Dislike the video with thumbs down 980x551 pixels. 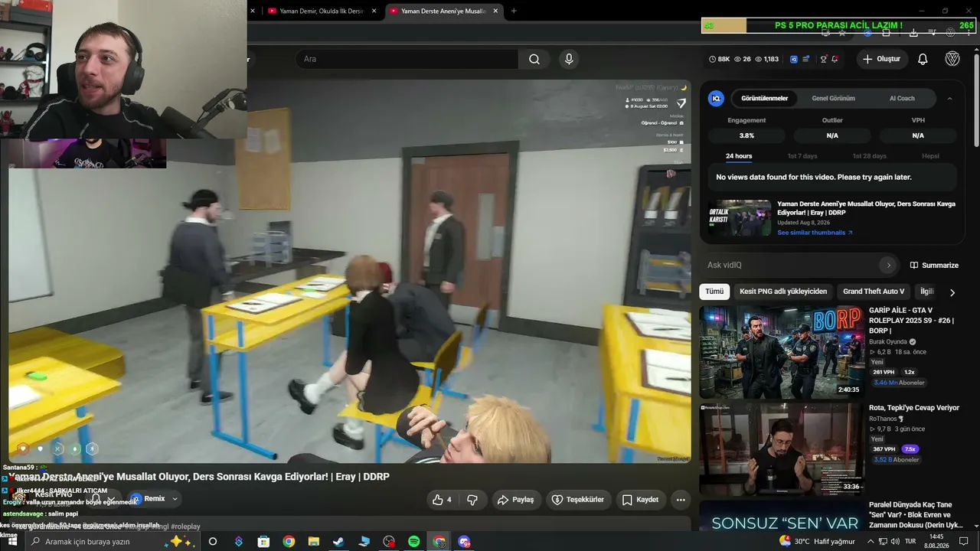click(x=472, y=500)
